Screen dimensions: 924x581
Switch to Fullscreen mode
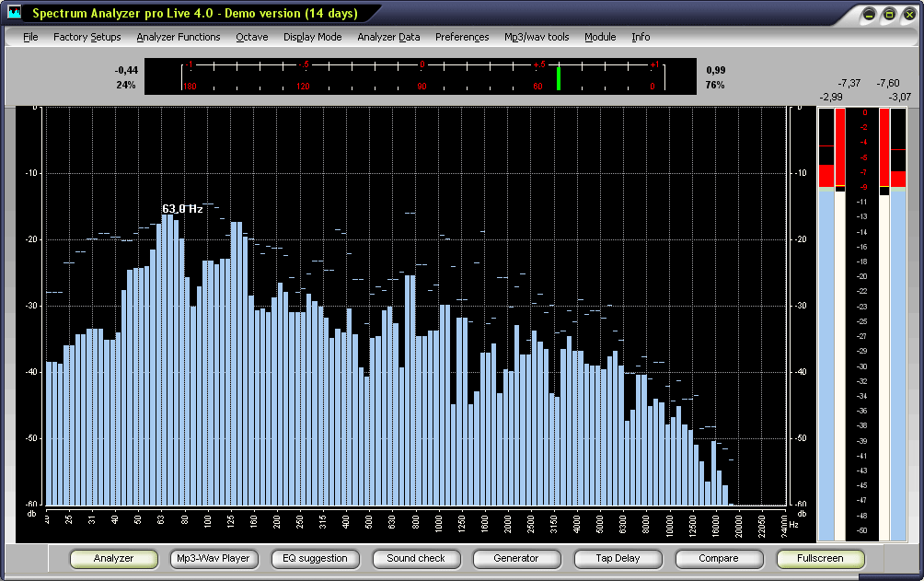pos(820,559)
